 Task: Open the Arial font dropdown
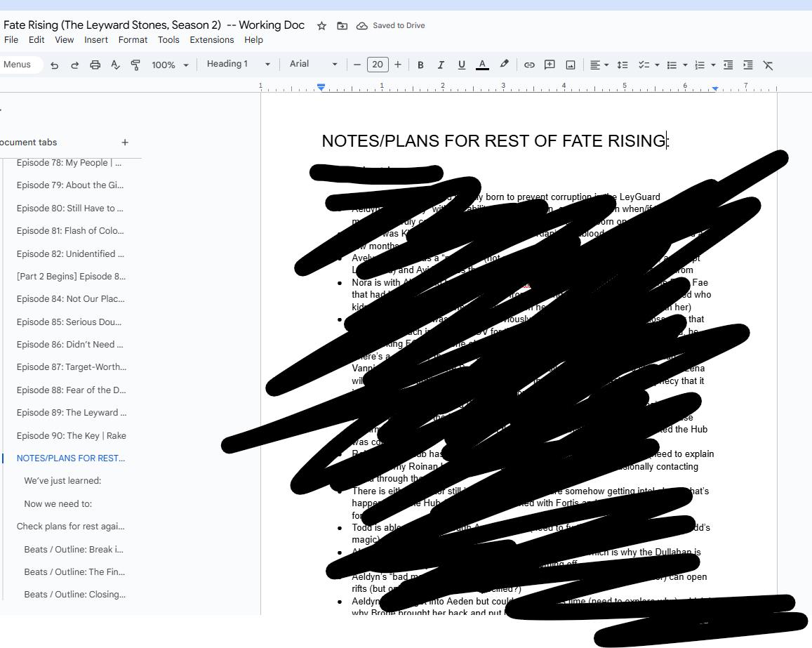[313, 64]
